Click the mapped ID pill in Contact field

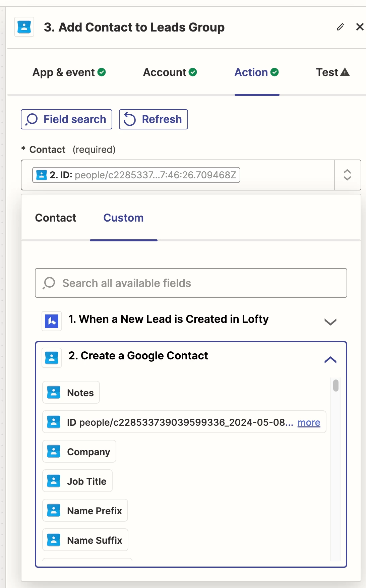136,175
